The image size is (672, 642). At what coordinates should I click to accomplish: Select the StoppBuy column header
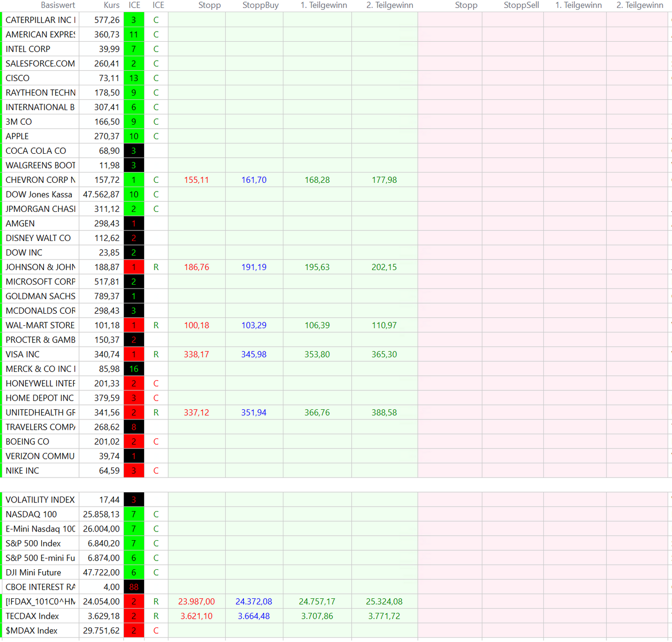point(260,5)
